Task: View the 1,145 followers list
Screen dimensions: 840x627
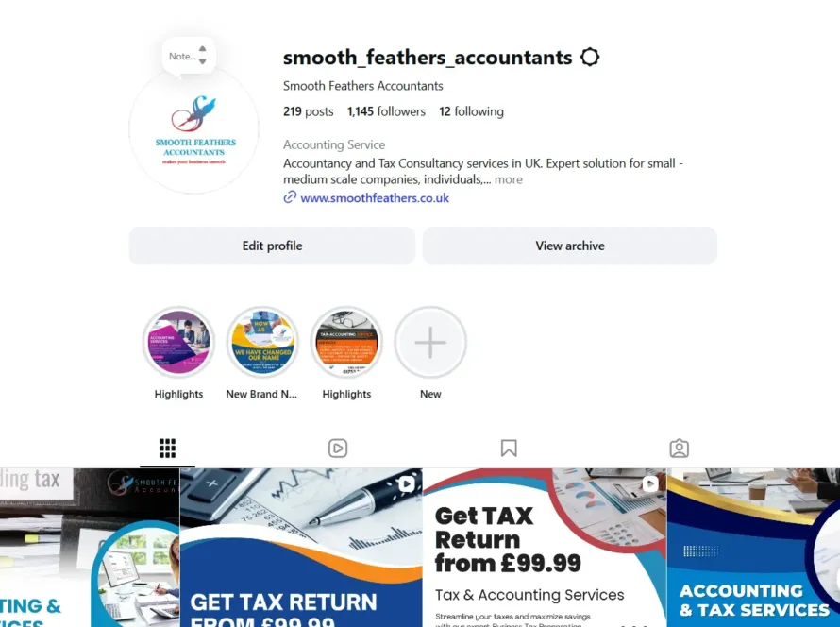Action: click(x=386, y=111)
